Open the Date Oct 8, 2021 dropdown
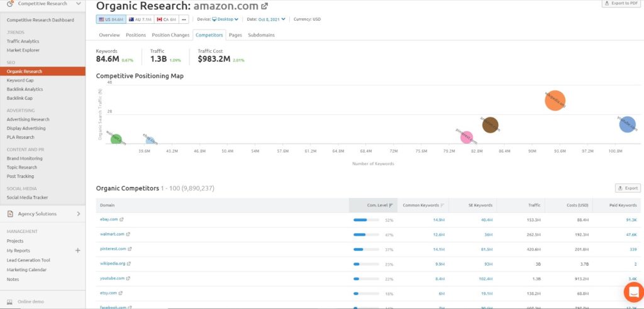The image size is (644, 309). pyautogui.click(x=272, y=19)
